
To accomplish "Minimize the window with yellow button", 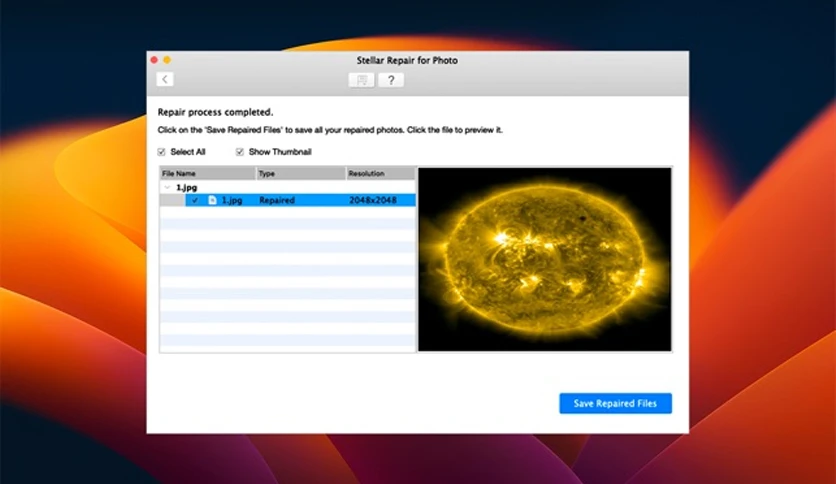I will pyautogui.click(x=167, y=60).
